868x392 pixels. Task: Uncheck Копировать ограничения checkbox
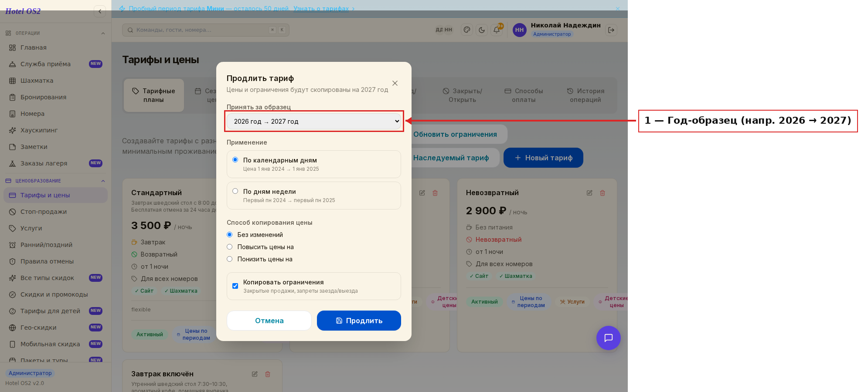click(x=235, y=286)
